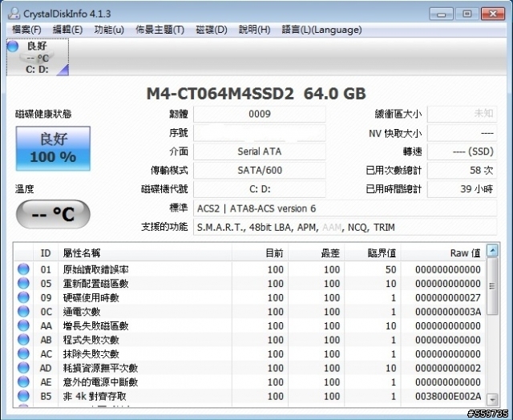Select the 通電次數 attribute name
Screen dimensions: 513x420
[x=82, y=312]
